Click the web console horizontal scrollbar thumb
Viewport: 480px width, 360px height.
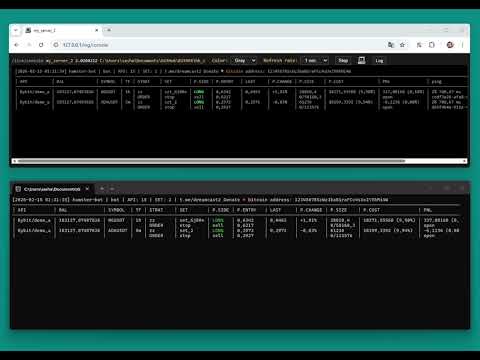[211, 161]
